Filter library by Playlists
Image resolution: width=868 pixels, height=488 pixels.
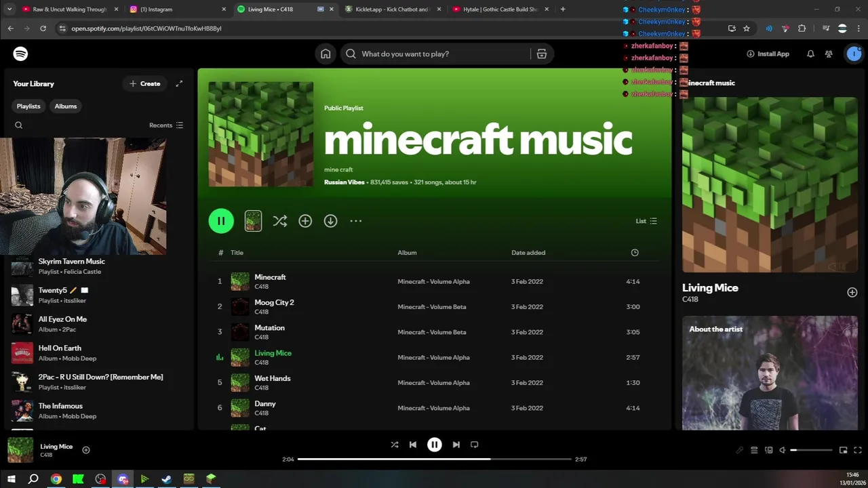[x=28, y=106]
